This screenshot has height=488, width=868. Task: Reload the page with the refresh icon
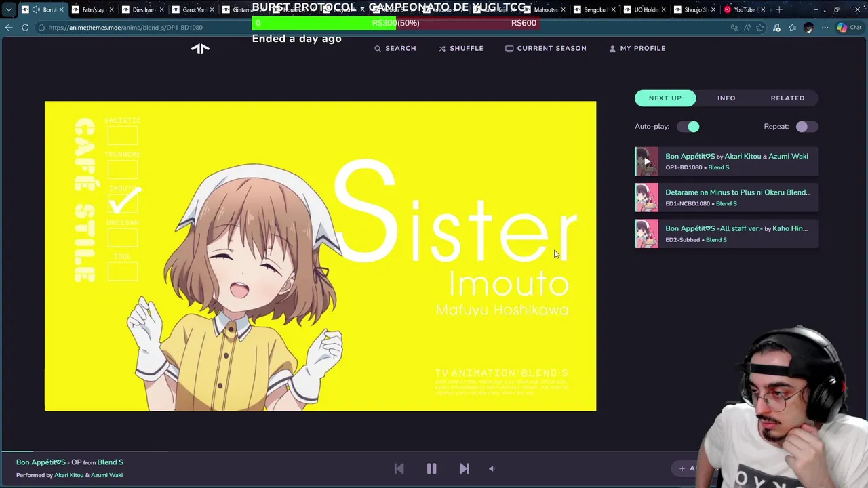25,28
